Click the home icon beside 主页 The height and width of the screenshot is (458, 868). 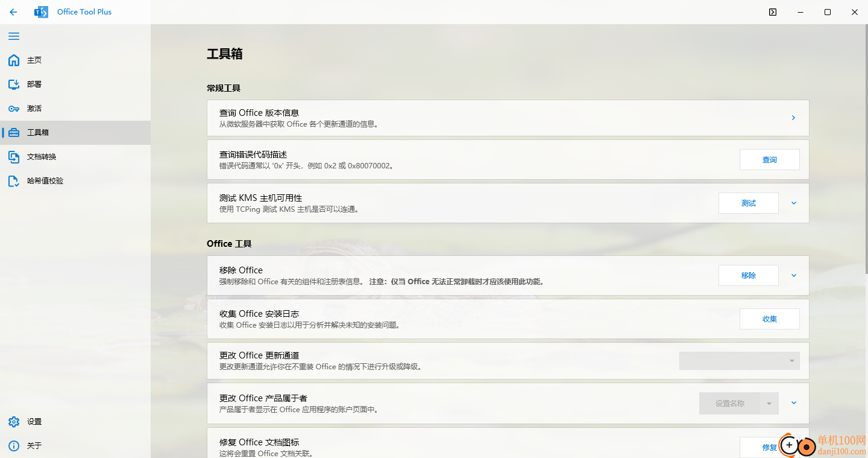(x=14, y=60)
